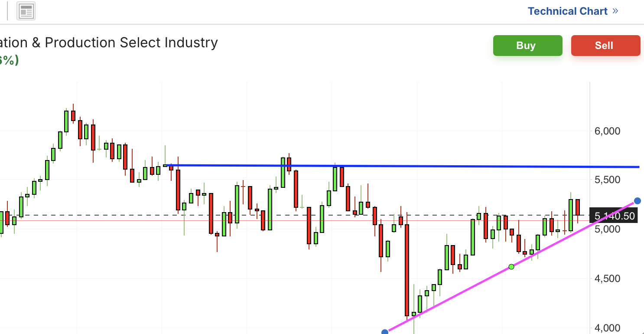Click the newspaper layout icon in the toolbar
This screenshot has width=644, height=334.
click(x=26, y=12)
